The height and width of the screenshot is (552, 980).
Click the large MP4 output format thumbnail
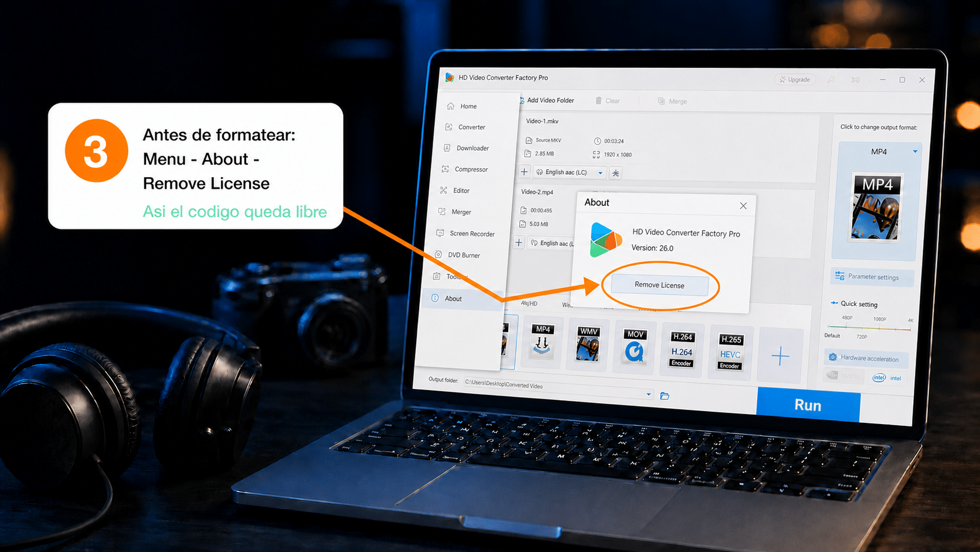(x=876, y=208)
